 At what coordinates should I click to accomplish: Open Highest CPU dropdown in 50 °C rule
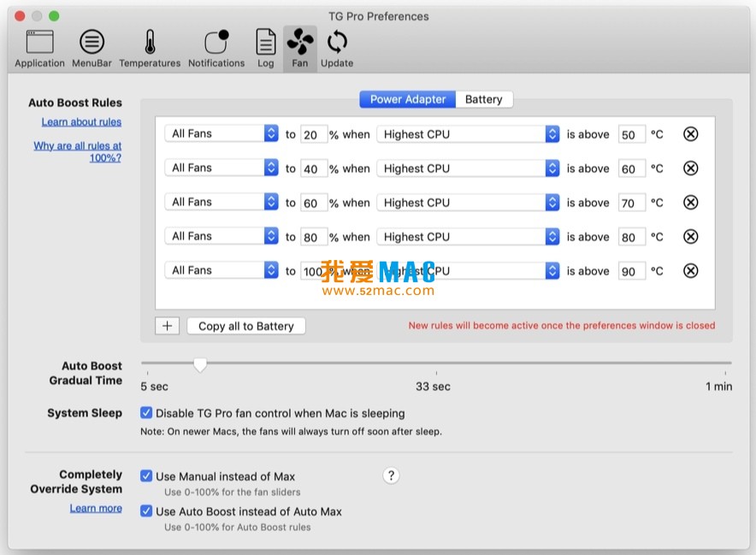coord(468,134)
